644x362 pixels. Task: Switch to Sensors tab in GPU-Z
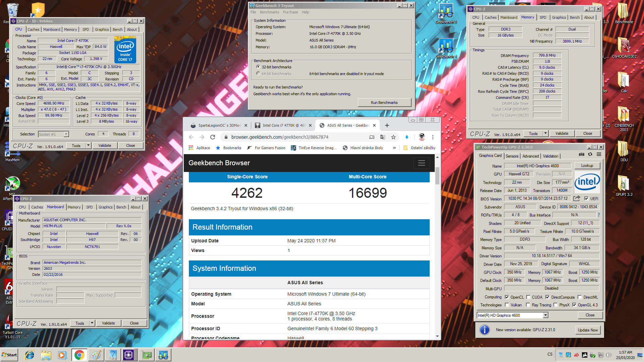512,156
